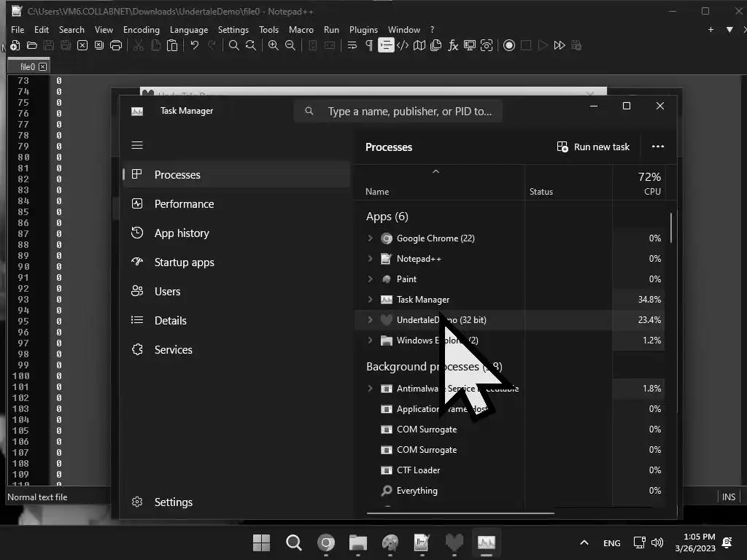747x560 pixels.
Task: Select the file0 document tab
Action: (x=28, y=66)
